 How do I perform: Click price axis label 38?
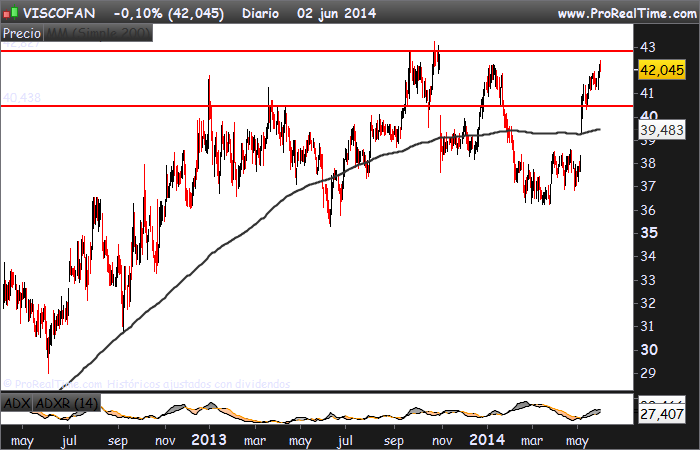(648, 163)
